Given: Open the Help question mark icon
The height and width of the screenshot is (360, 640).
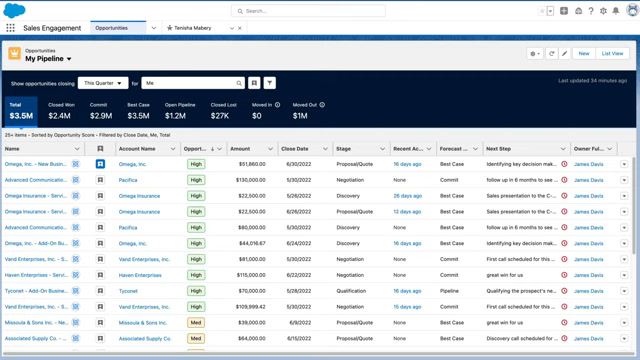Looking at the screenshot, I should point(591,11).
